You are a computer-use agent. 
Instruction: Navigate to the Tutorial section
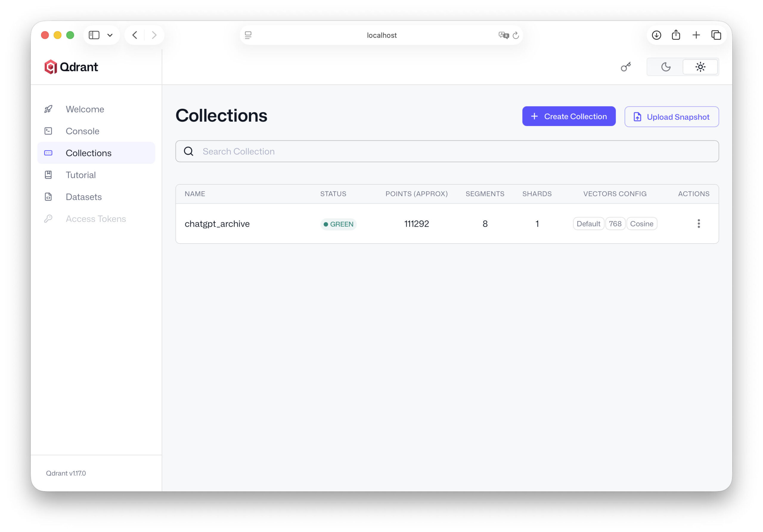click(x=80, y=175)
